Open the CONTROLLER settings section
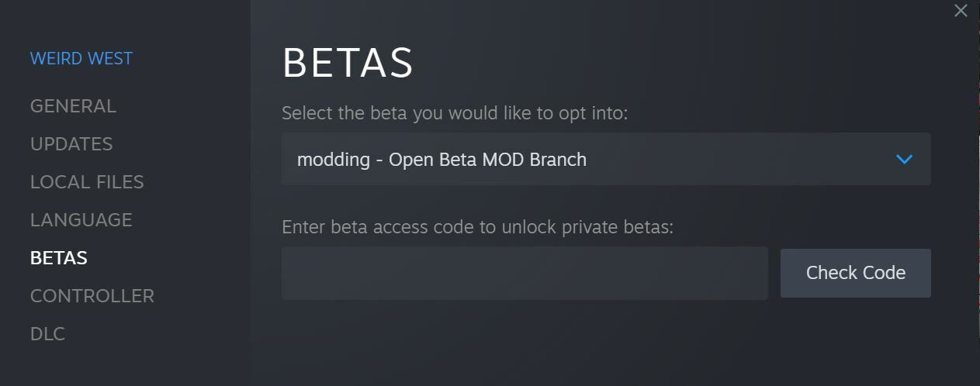This screenshot has width=980, height=386. click(x=92, y=296)
